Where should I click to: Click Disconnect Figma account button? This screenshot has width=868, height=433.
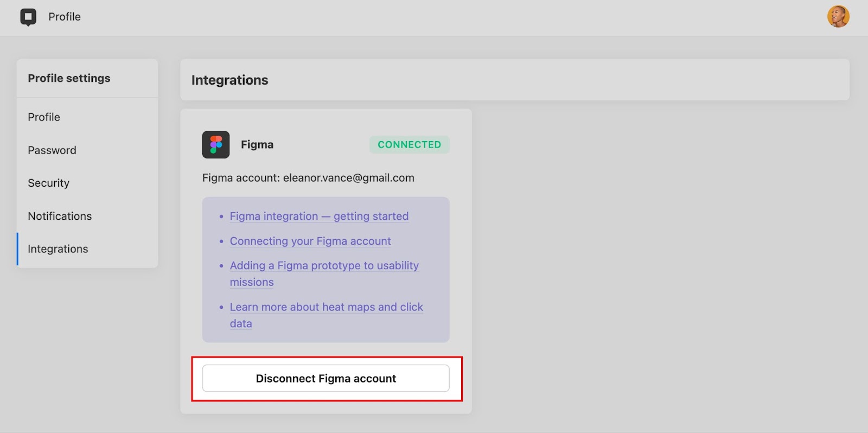click(x=326, y=378)
